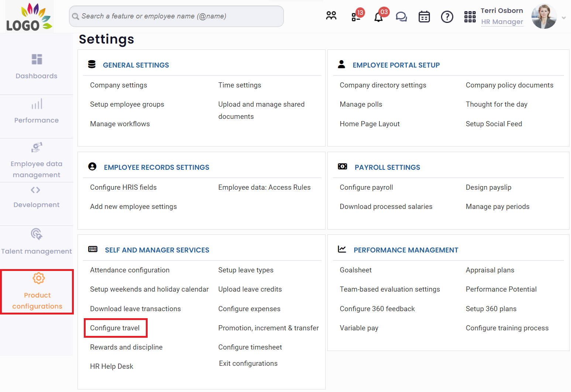Go to Performance in the sidebar

point(37,111)
